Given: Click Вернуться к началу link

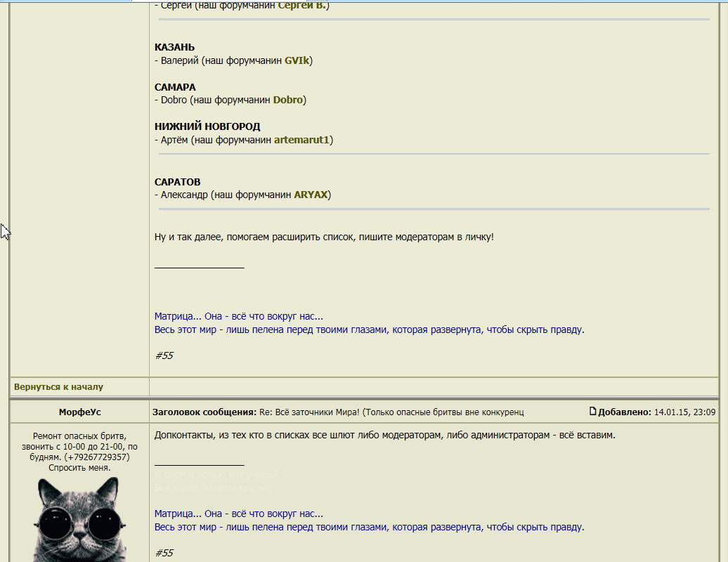Looking at the screenshot, I should point(58,386).
